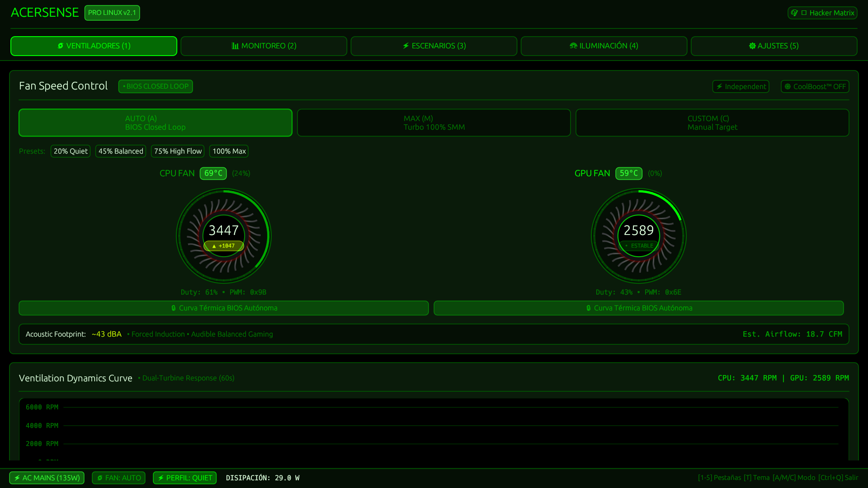This screenshot has height=488, width=868.
Task: Click the Est. Airflow: 18.7 CFM readout
Action: [792, 334]
